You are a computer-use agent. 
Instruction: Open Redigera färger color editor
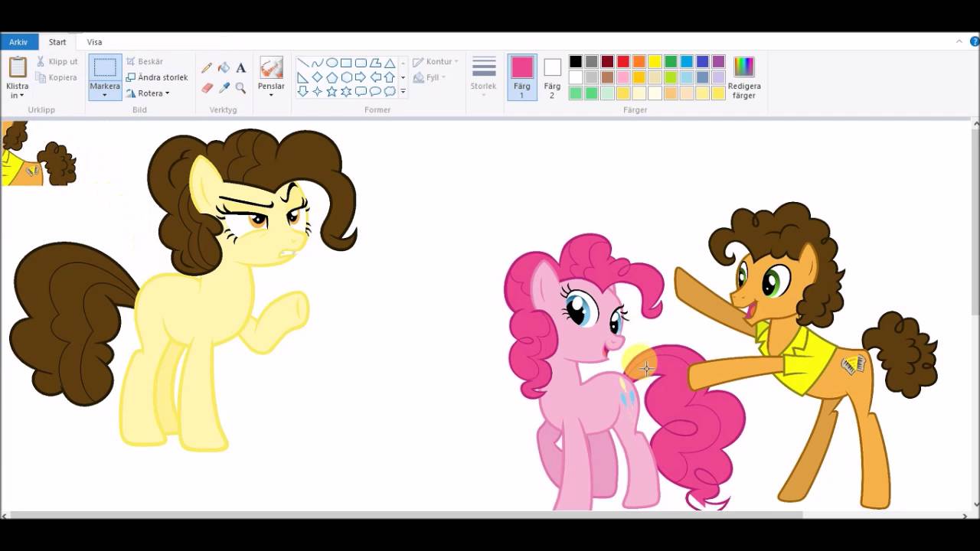744,77
